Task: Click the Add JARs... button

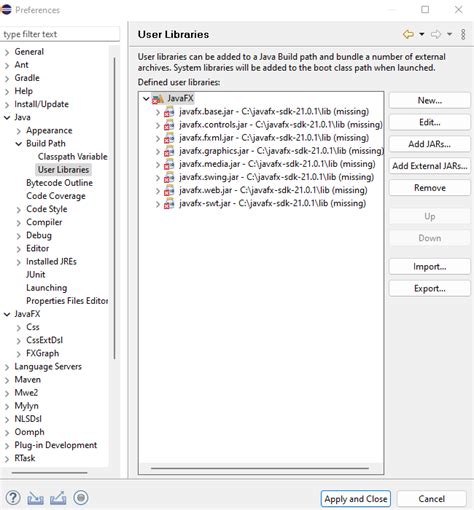Action: pos(430,144)
